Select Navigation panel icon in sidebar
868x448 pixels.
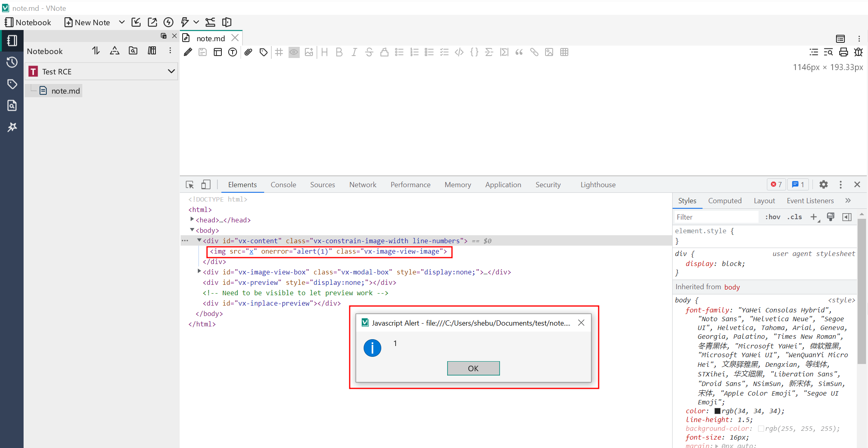(x=12, y=41)
